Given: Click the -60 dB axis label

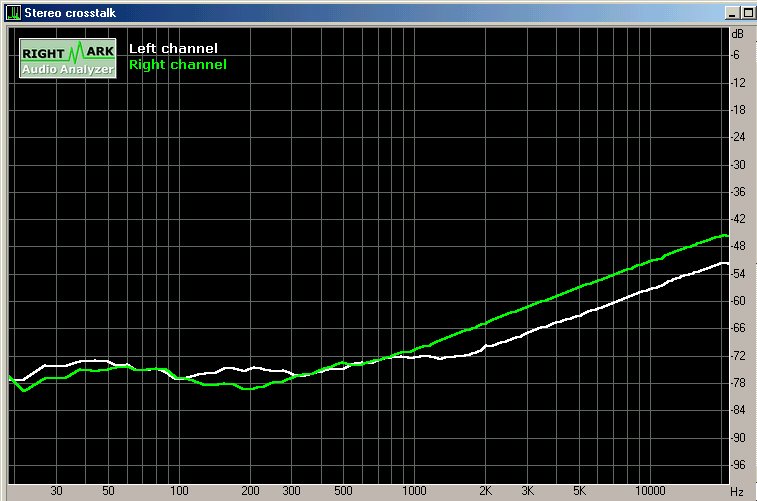Looking at the screenshot, I should [738, 301].
